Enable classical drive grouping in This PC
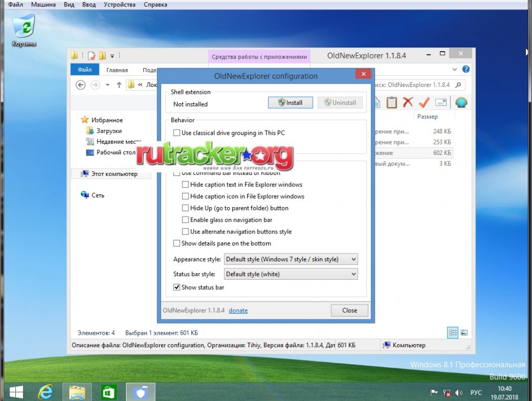This screenshot has height=401, width=532. coord(229,133)
